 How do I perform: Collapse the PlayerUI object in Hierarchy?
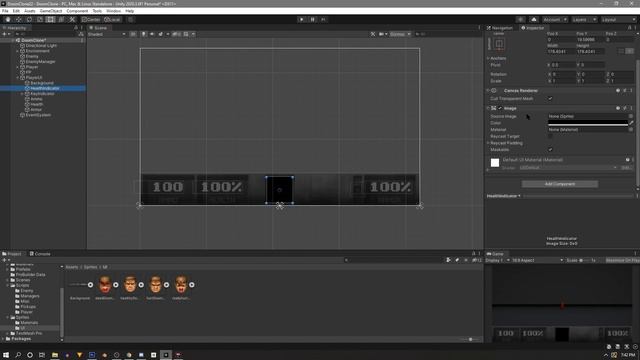click(x=18, y=78)
